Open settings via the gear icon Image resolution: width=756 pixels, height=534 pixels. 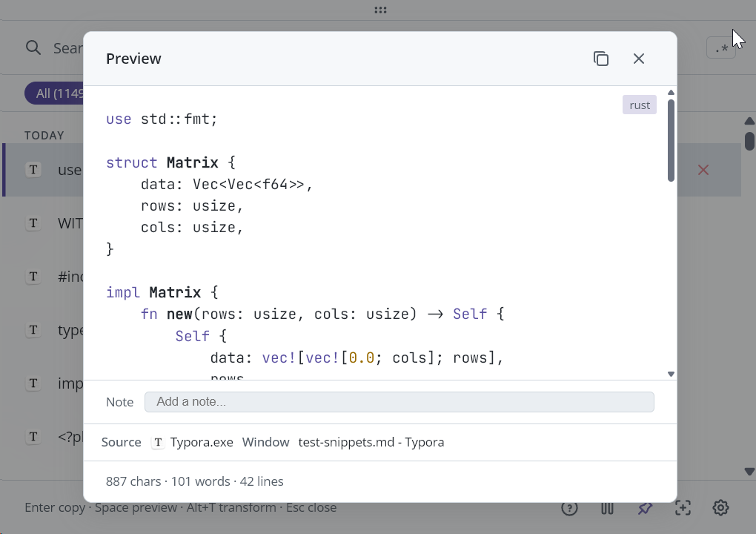pos(720,507)
